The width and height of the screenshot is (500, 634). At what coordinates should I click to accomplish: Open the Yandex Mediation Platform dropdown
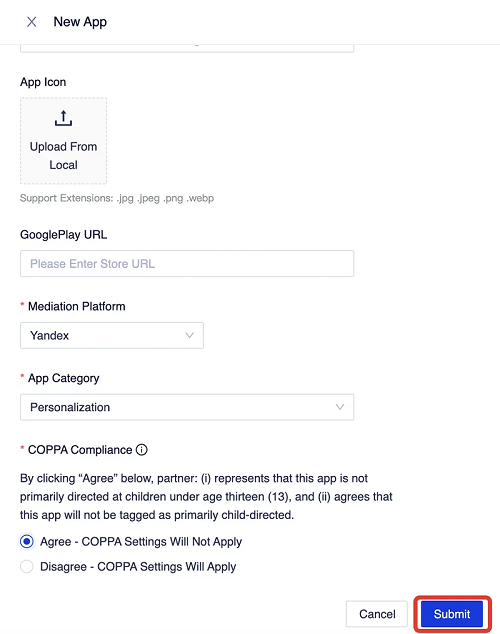[112, 335]
